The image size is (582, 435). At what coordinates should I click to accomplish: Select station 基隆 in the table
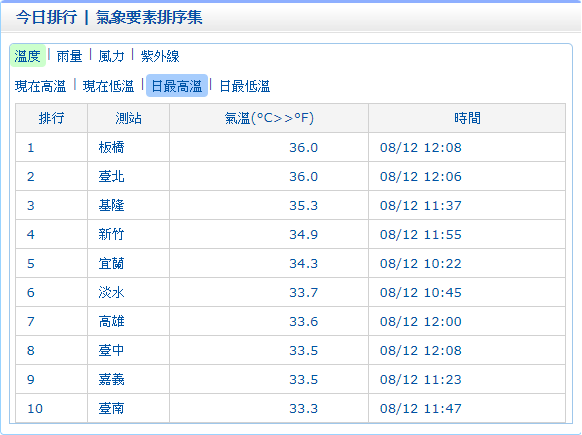tap(111, 205)
